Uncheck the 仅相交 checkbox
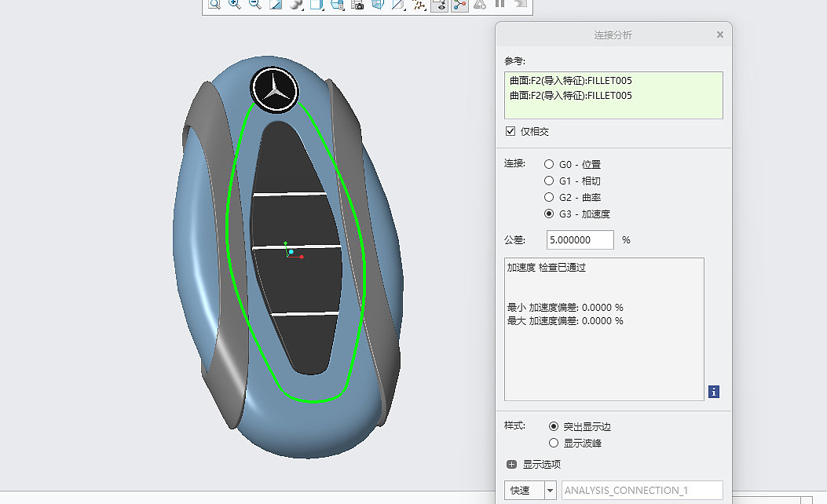The image size is (827, 504). point(510,131)
